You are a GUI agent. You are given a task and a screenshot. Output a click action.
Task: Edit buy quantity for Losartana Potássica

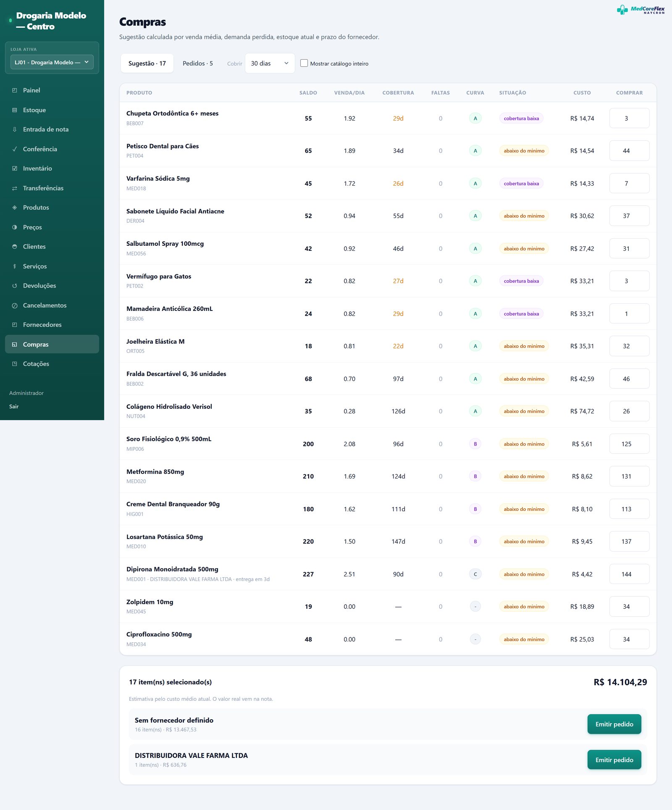point(629,542)
